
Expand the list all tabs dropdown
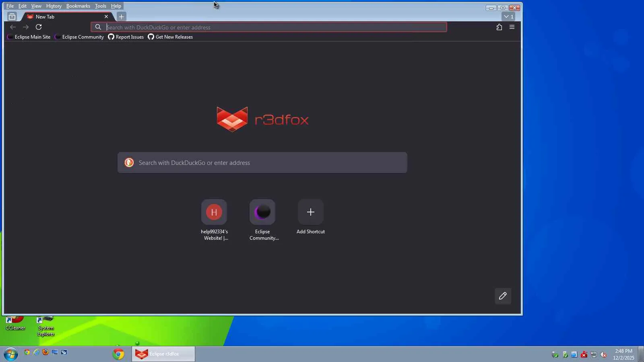[508, 16]
